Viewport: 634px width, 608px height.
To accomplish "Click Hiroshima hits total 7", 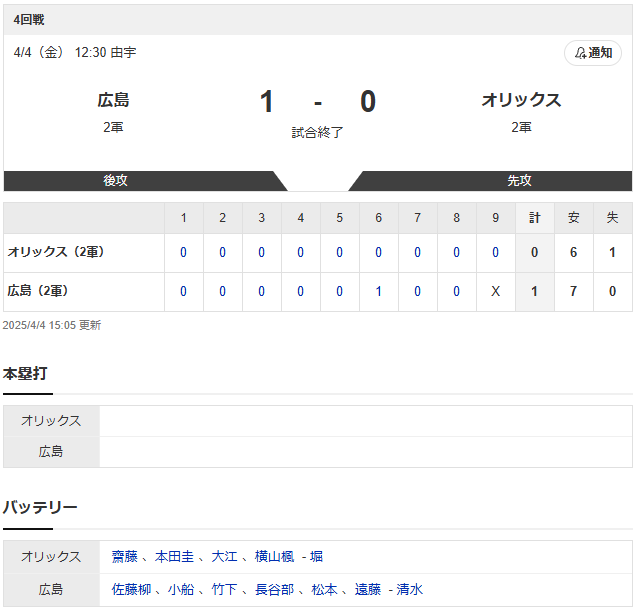I will (x=573, y=291).
